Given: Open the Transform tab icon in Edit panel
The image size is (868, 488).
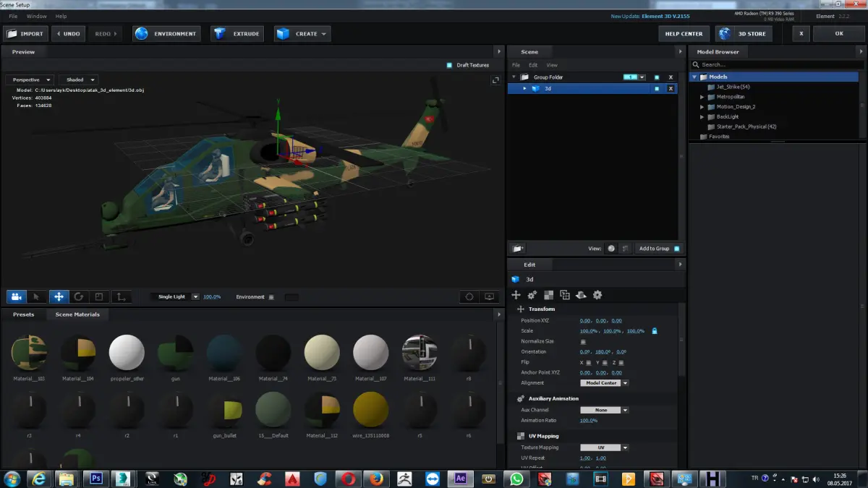Looking at the screenshot, I should 516,295.
